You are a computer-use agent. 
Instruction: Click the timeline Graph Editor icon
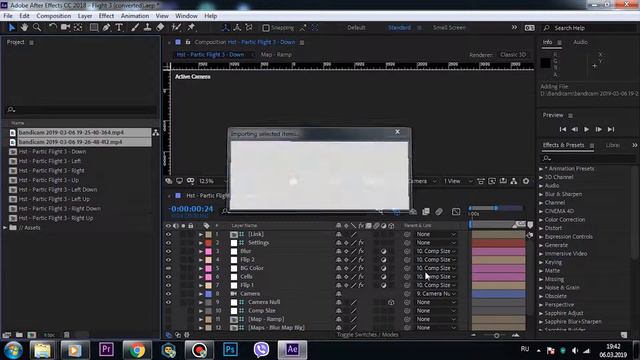[x=456, y=211]
